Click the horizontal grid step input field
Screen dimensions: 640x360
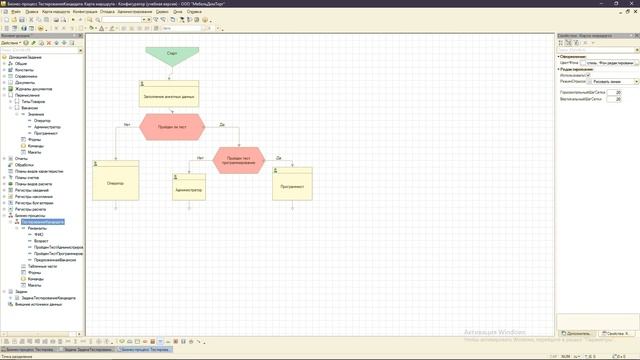(614, 93)
